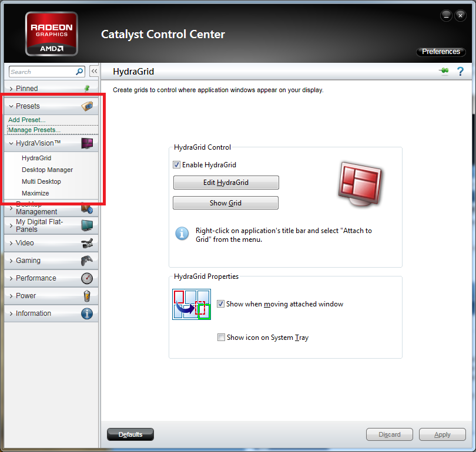This screenshot has height=452, width=476.
Task: Click the HydraGrid Properties window-move illustration
Action: pyautogui.click(x=192, y=304)
